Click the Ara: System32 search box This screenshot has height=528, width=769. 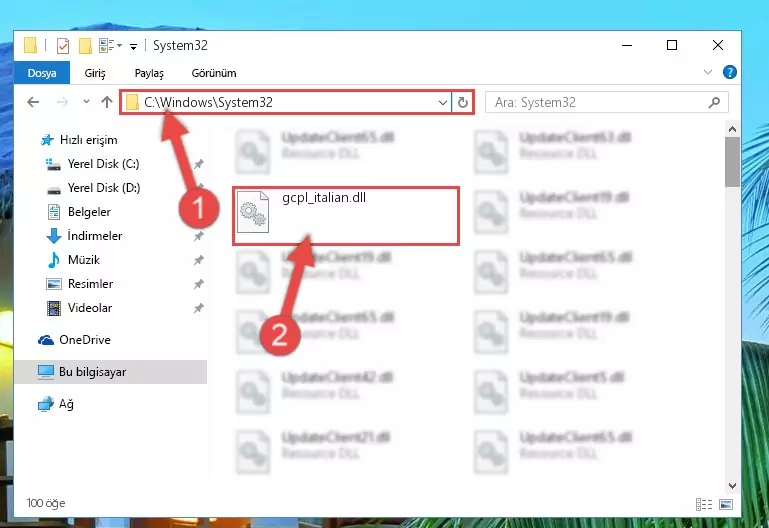click(x=607, y=102)
